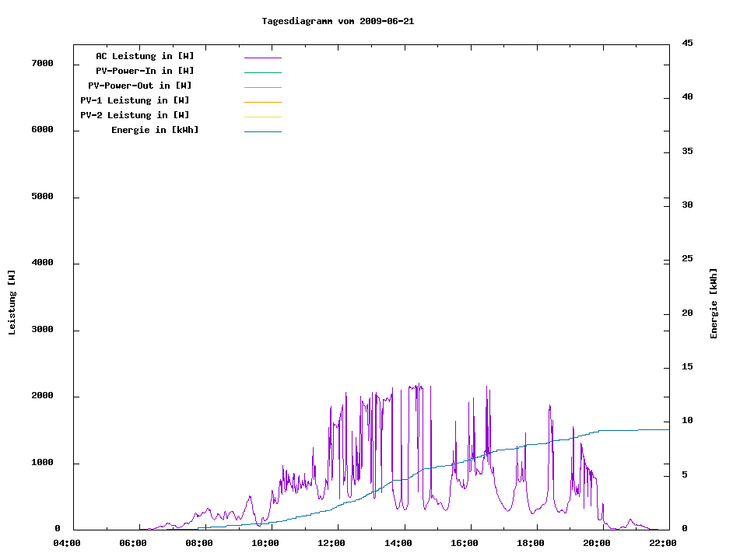Select the Energie in [kWh] legend label
747x560 pixels.
(x=155, y=130)
